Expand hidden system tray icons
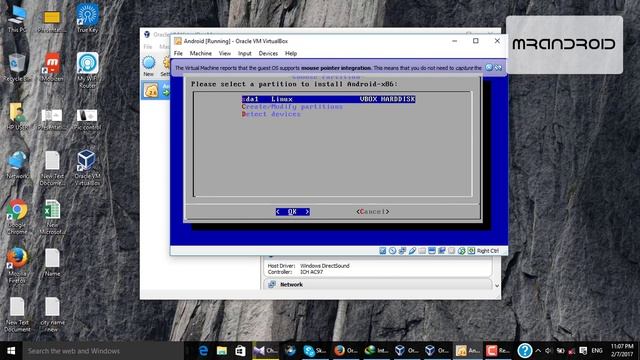This screenshot has width=640, height=360. pos(538,351)
